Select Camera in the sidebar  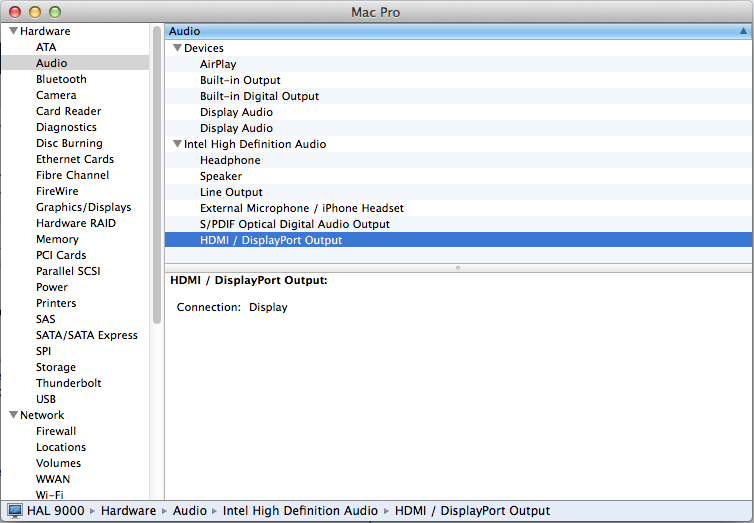click(x=56, y=95)
